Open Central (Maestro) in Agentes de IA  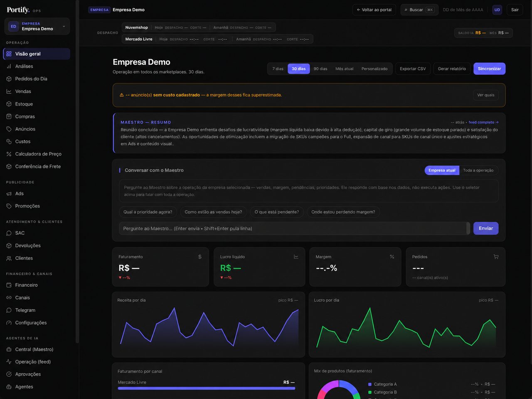click(37, 350)
